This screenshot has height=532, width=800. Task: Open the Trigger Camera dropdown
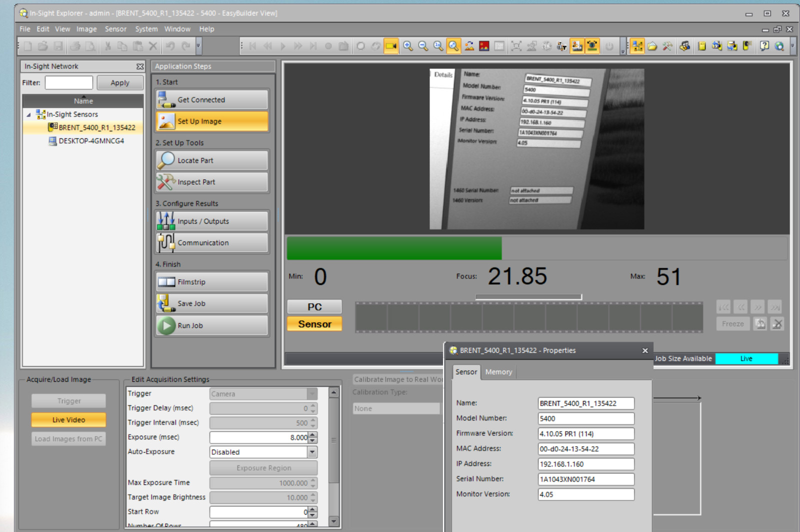312,394
